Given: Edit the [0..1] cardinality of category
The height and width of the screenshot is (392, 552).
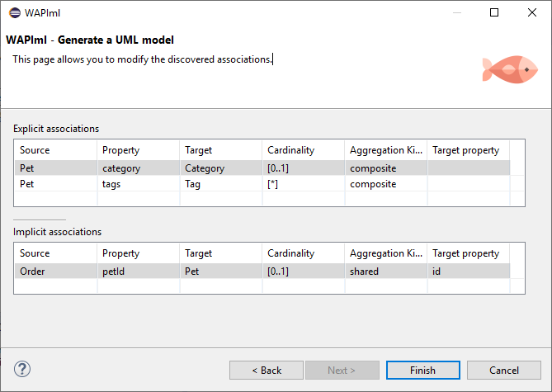Looking at the screenshot, I should 303,168.
